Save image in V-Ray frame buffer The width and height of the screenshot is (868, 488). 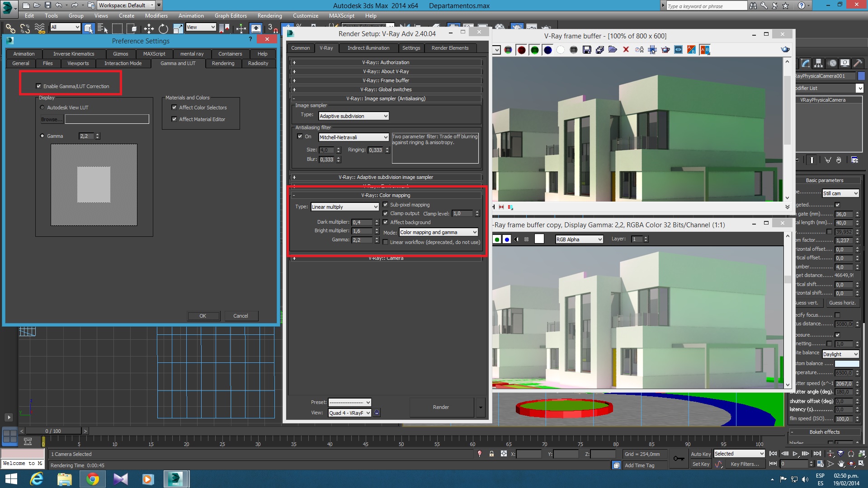coord(587,50)
